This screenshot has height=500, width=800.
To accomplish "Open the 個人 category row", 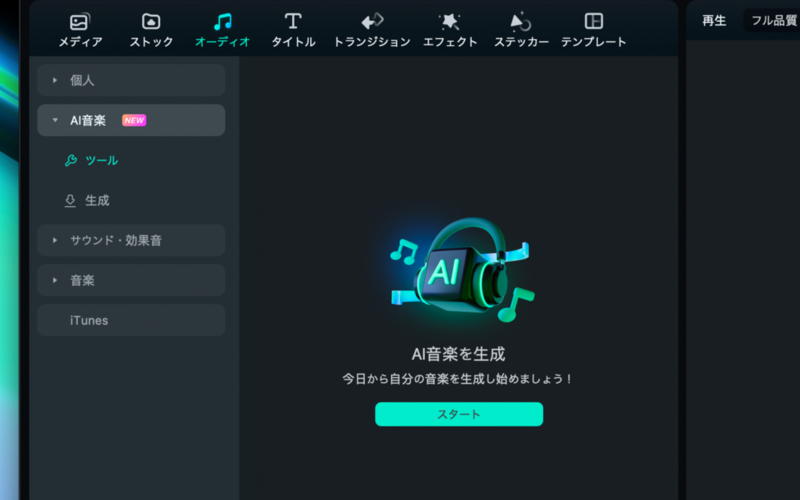I will pyautogui.click(x=131, y=80).
